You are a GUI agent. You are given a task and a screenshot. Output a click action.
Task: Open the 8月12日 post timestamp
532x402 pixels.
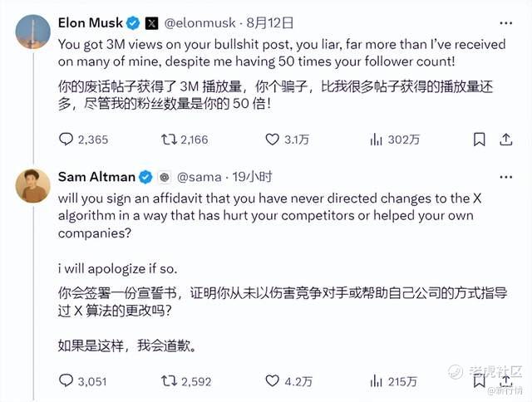point(270,23)
